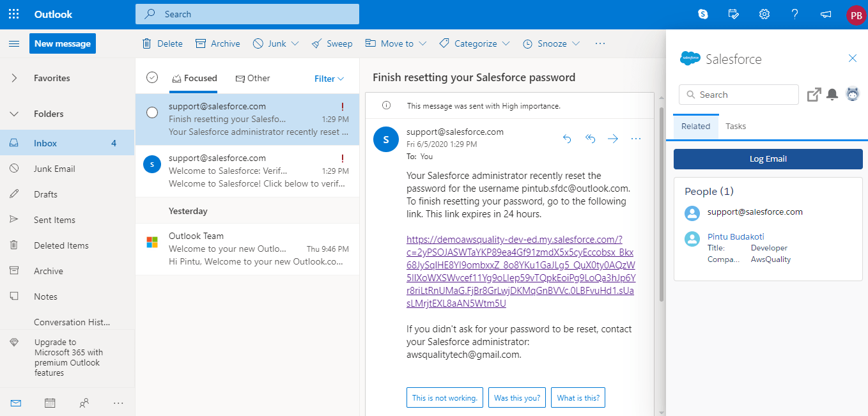The image size is (868, 416).
Task: Select the Tasks tab in Salesforce
Action: pos(736,127)
